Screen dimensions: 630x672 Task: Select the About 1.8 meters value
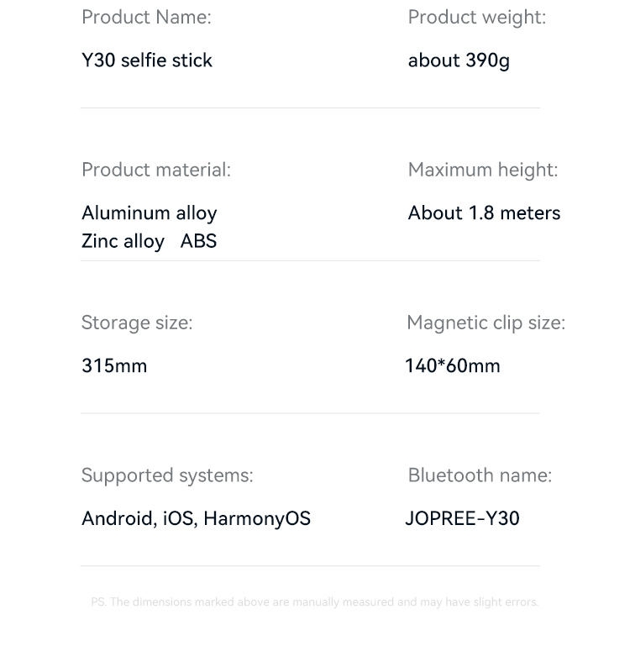(485, 213)
